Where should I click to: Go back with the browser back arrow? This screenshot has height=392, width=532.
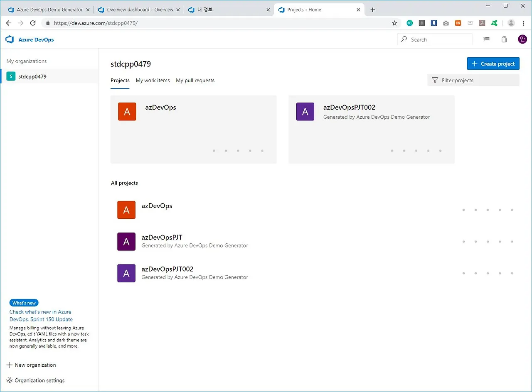coord(9,23)
